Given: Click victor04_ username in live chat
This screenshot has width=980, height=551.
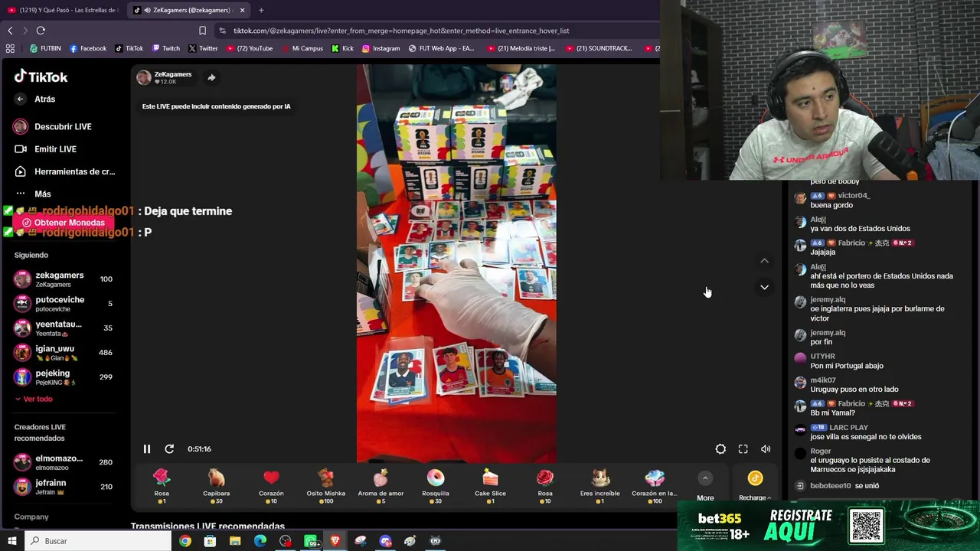Looking at the screenshot, I should (x=854, y=196).
